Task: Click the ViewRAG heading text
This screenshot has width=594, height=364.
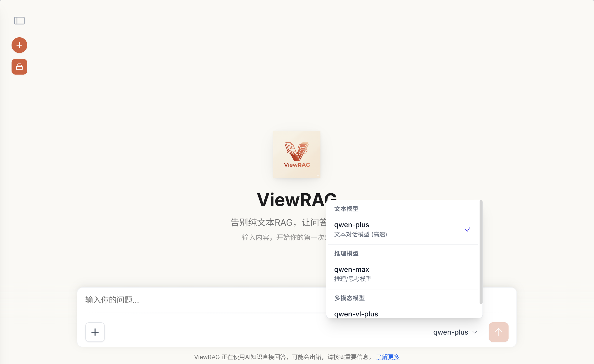Action: [x=297, y=200]
